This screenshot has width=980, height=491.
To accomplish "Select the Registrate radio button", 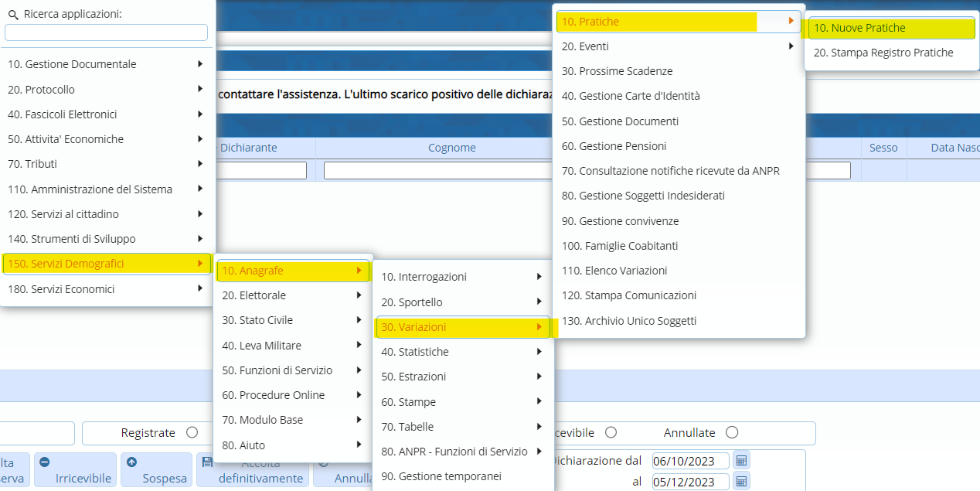I will click(192, 433).
